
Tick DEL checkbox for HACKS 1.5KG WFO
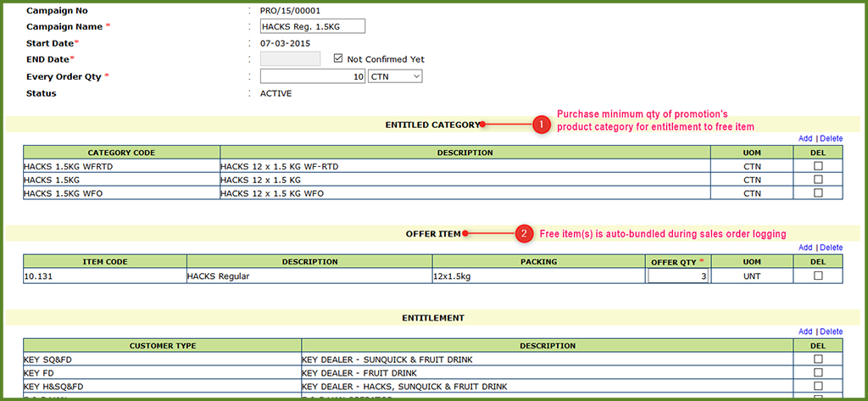click(x=818, y=193)
